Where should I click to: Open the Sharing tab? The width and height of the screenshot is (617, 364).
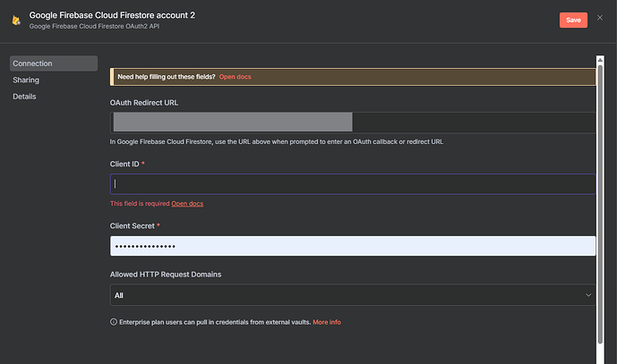pos(26,80)
